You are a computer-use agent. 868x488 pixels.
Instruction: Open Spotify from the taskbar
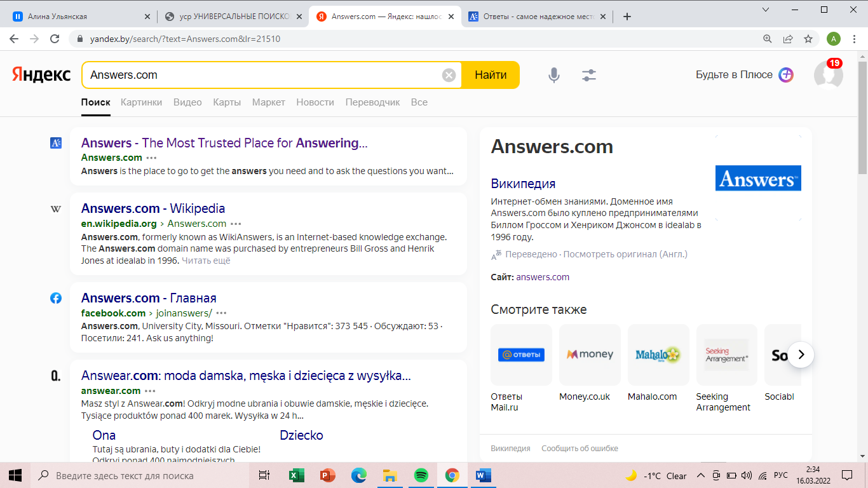tap(421, 475)
